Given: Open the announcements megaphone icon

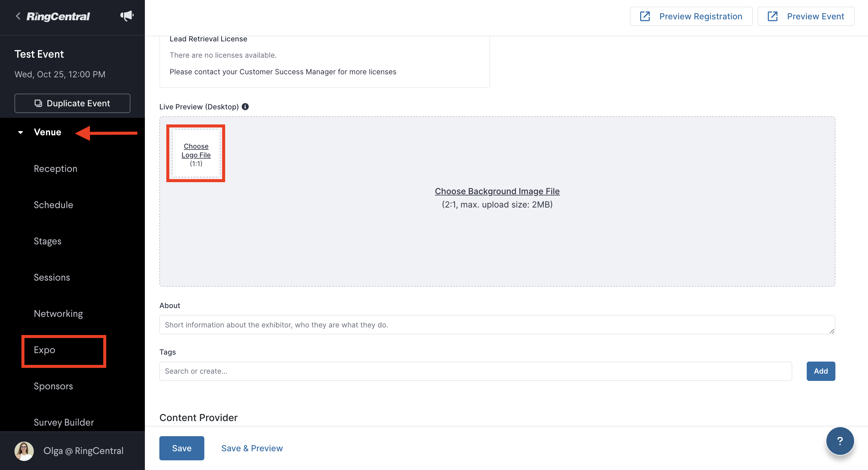Looking at the screenshot, I should tap(127, 16).
